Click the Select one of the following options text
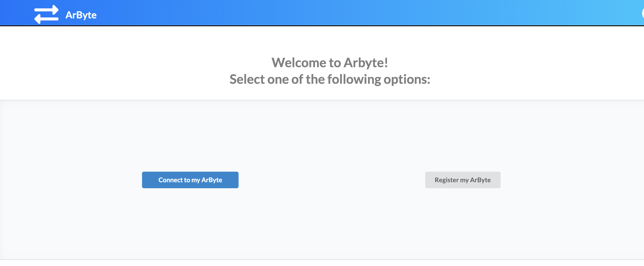The height and width of the screenshot is (266, 644). pyautogui.click(x=330, y=79)
